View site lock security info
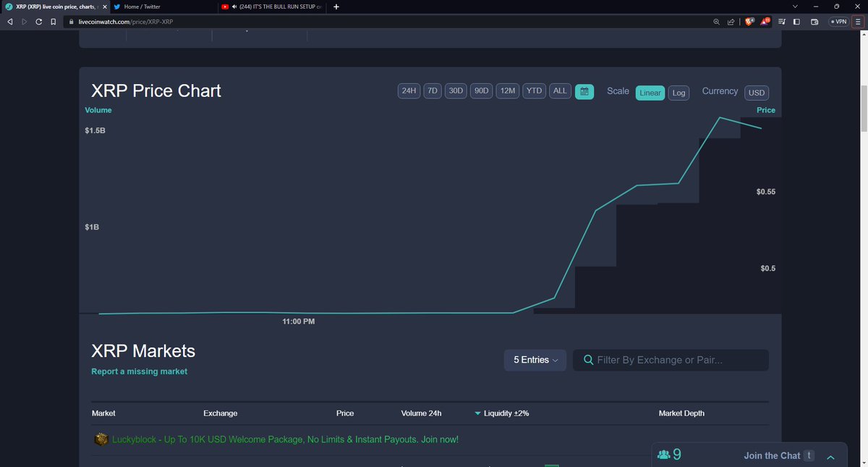This screenshot has height=467, width=868. pos(71,22)
